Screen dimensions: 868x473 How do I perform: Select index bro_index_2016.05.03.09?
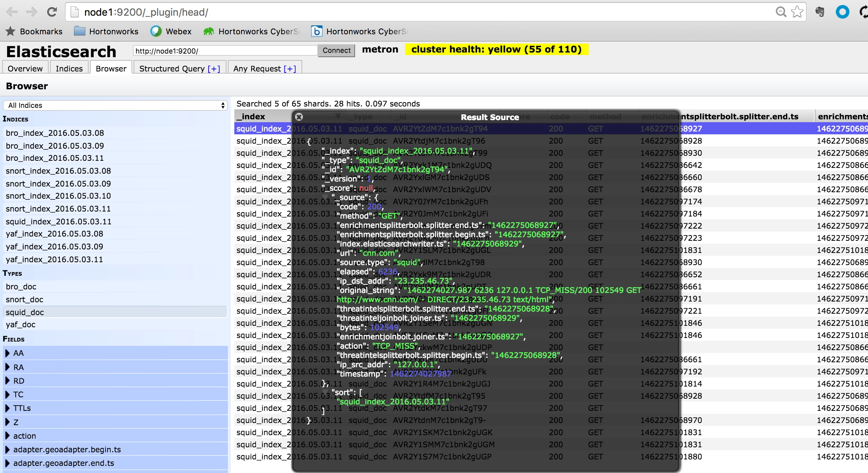[115, 146]
